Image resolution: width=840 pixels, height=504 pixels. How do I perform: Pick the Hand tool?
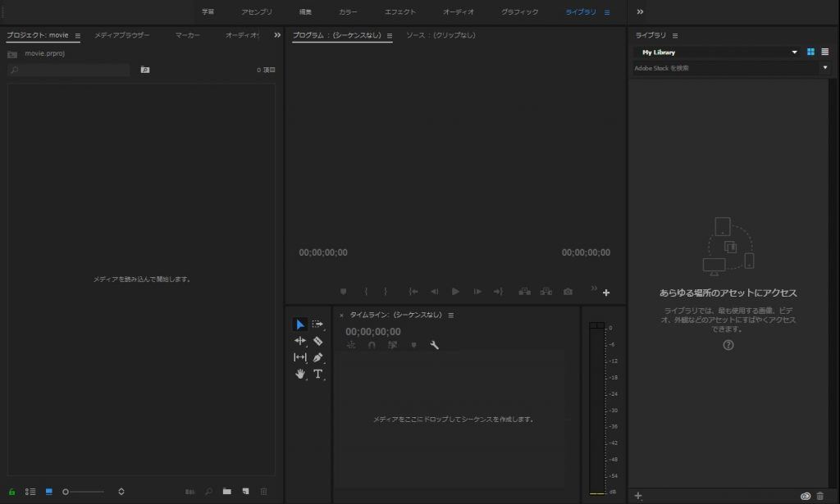(x=300, y=375)
